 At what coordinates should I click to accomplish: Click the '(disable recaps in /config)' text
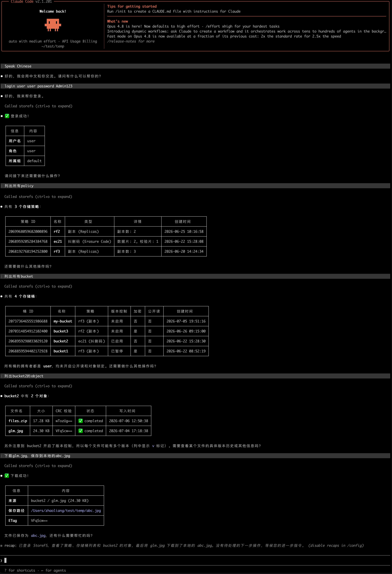(x=336, y=545)
